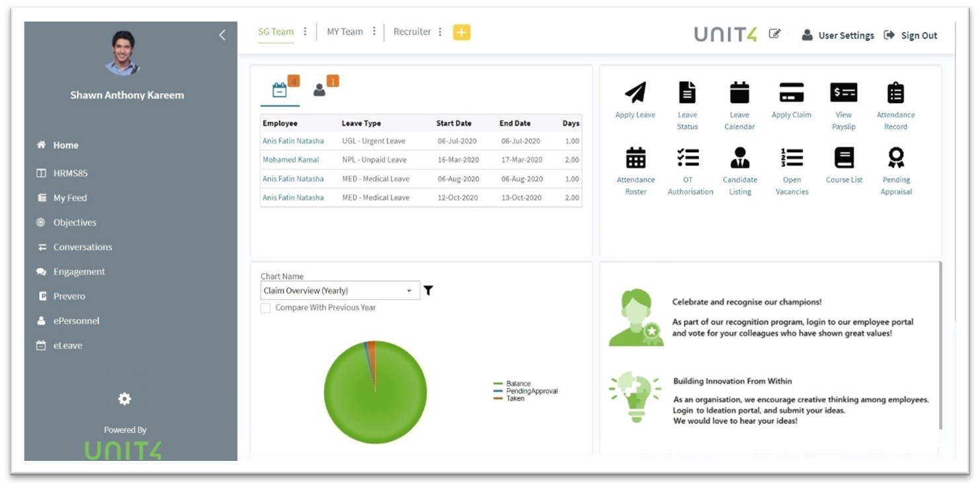Sort table by Days header
Viewport: 980px width, 488px height.
[571, 123]
